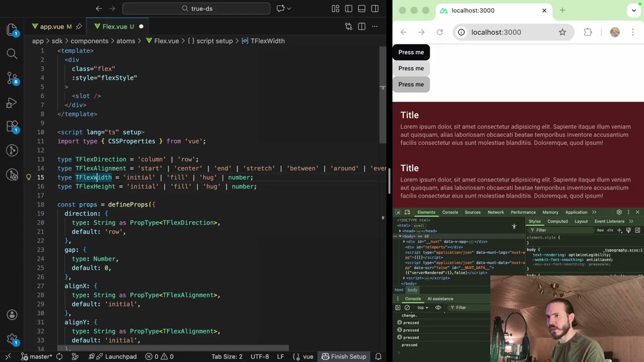The width and height of the screenshot is (644, 362).
Task: Open the Copilot chat menu in the title bar
Action: pos(285,9)
